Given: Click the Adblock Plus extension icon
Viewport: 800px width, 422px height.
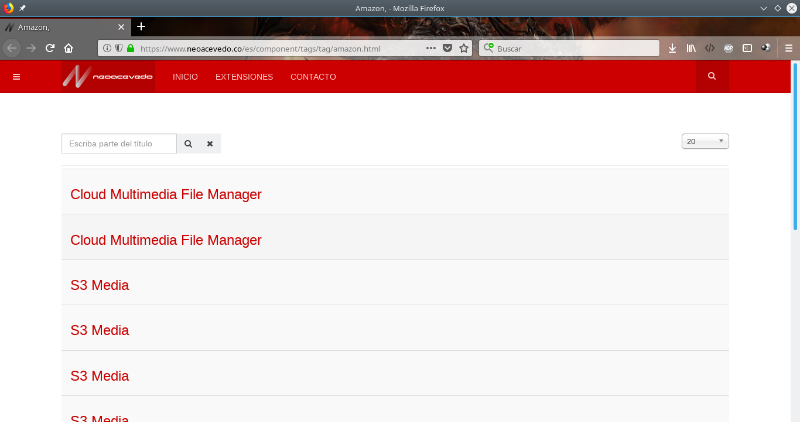Looking at the screenshot, I should (729, 48).
